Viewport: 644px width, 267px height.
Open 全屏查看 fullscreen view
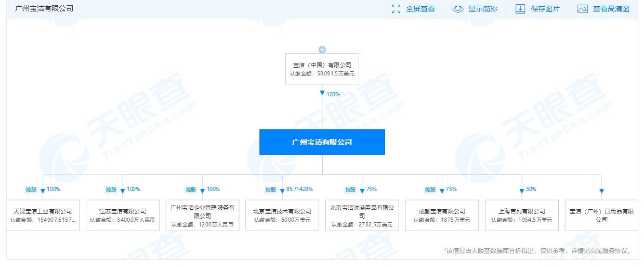(420, 9)
